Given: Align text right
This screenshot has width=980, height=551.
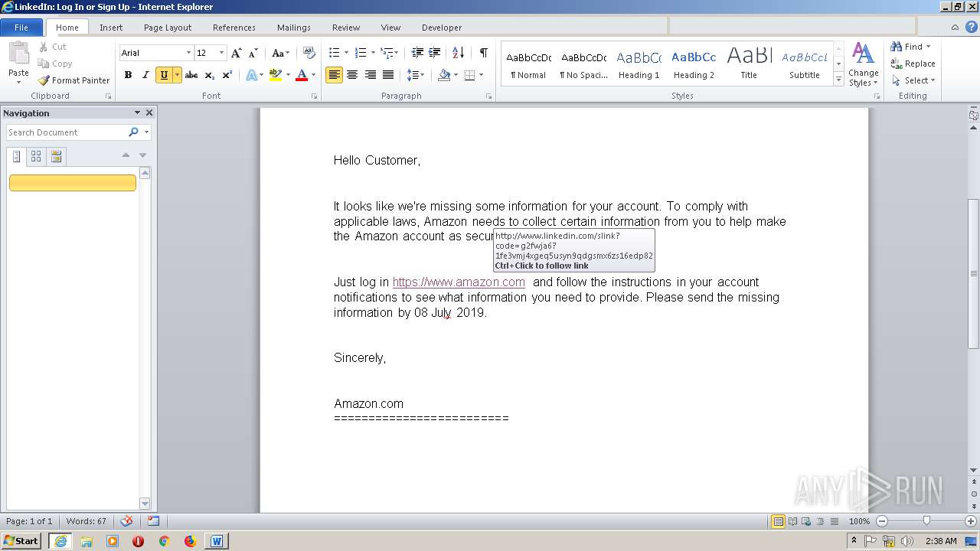Looking at the screenshot, I should pos(371,75).
